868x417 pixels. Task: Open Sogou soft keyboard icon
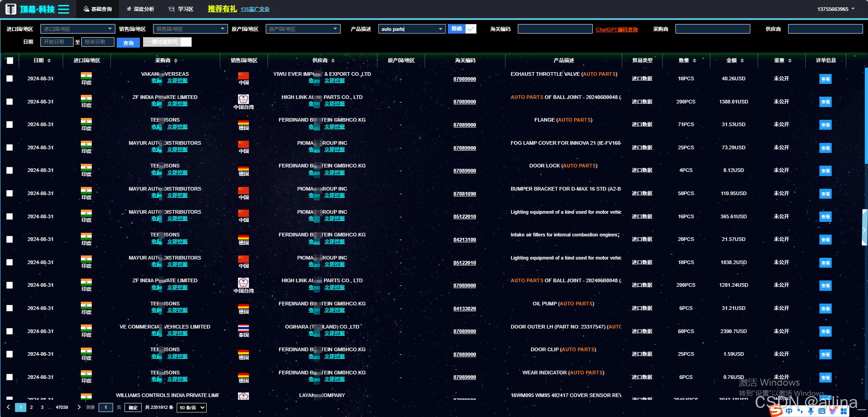[x=822, y=411]
